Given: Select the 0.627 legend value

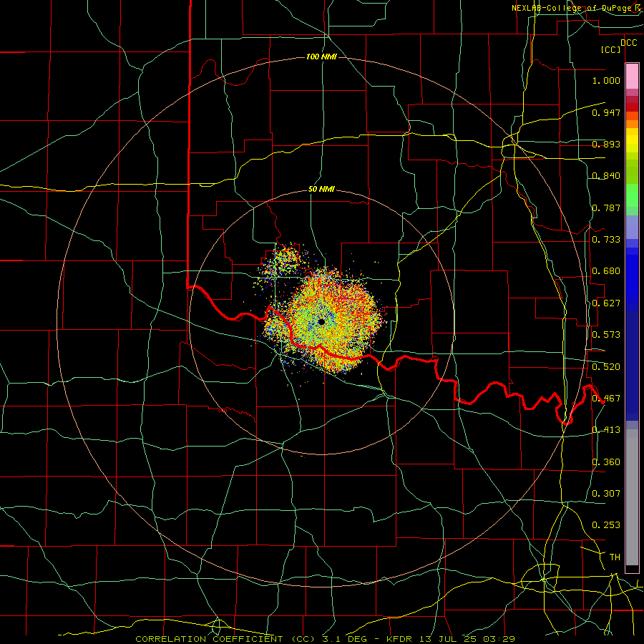Looking at the screenshot, I should point(606,303).
